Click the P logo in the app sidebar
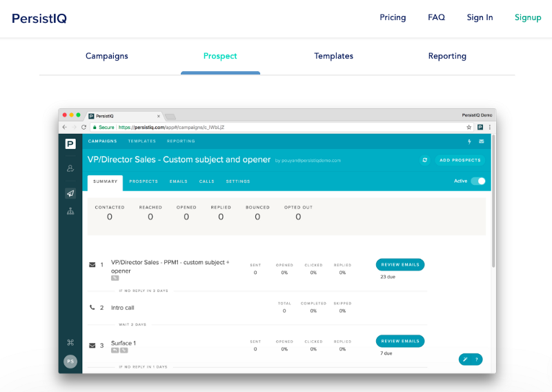Screen dimensions: 552x392 [70, 144]
